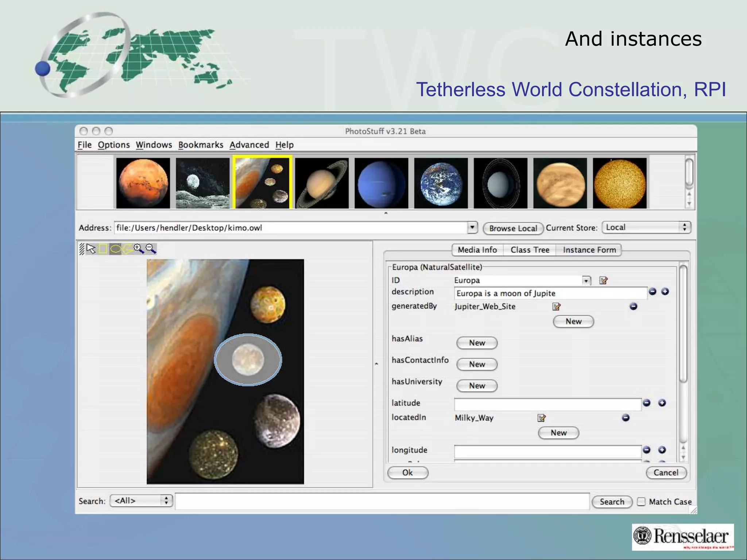Click the zoom in magnifier tool
Viewport: 747px width, 560px height.
(139, 249)
